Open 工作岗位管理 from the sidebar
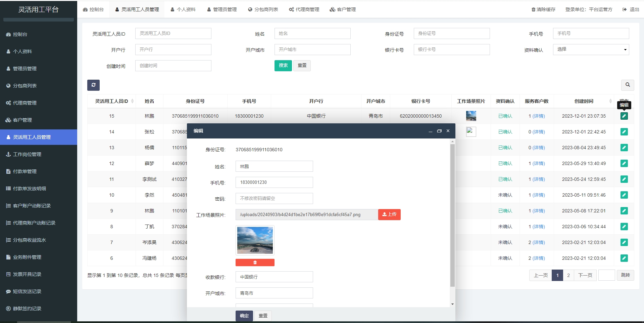The height and width of the screenshot is (323, 644). tap(8, 154)
